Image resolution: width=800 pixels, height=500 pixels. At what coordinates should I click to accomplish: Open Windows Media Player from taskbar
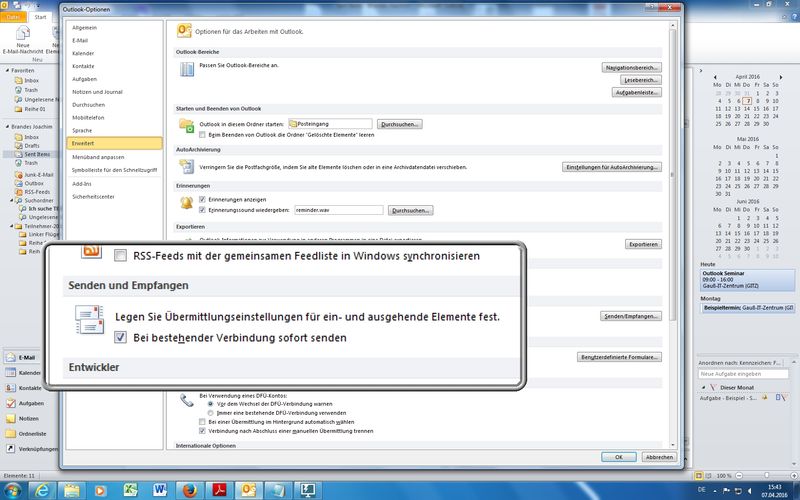tap(100, 490)
